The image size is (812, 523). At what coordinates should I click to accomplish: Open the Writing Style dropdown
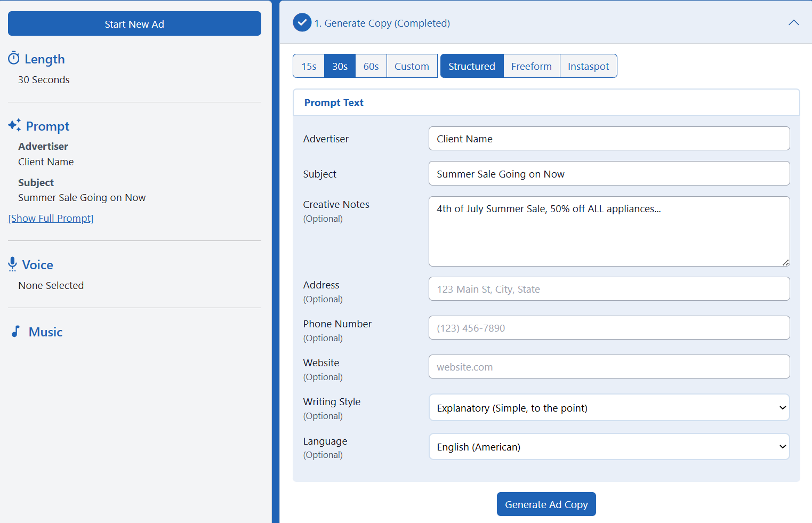tap(609, 408)
